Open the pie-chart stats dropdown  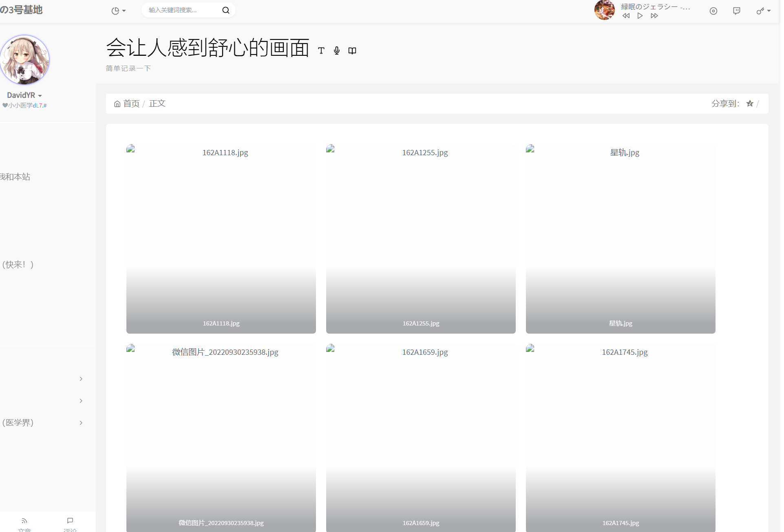[x=118, y=11]
